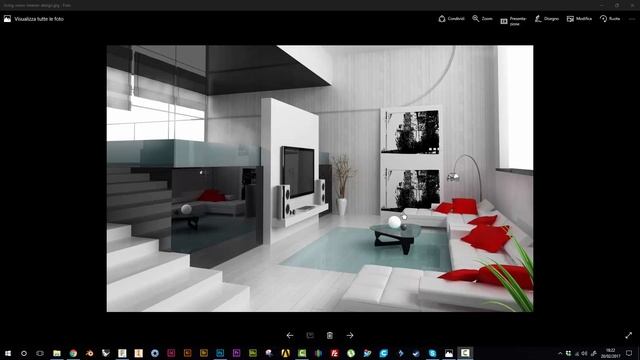This screenshot has width=640, height=360.
Task: Start the Presentazione slideshow
Action: click(513, 21)
